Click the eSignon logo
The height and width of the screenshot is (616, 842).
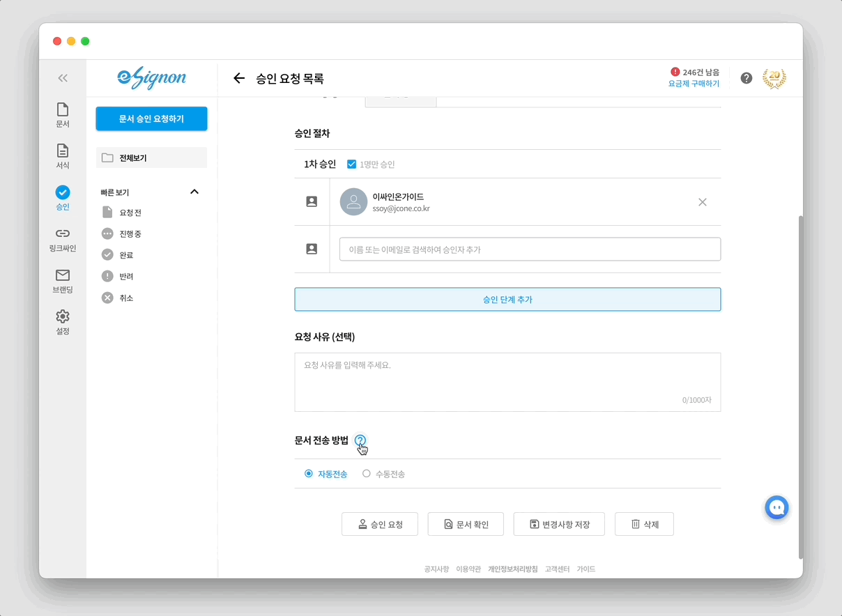(x=152, y=77)
